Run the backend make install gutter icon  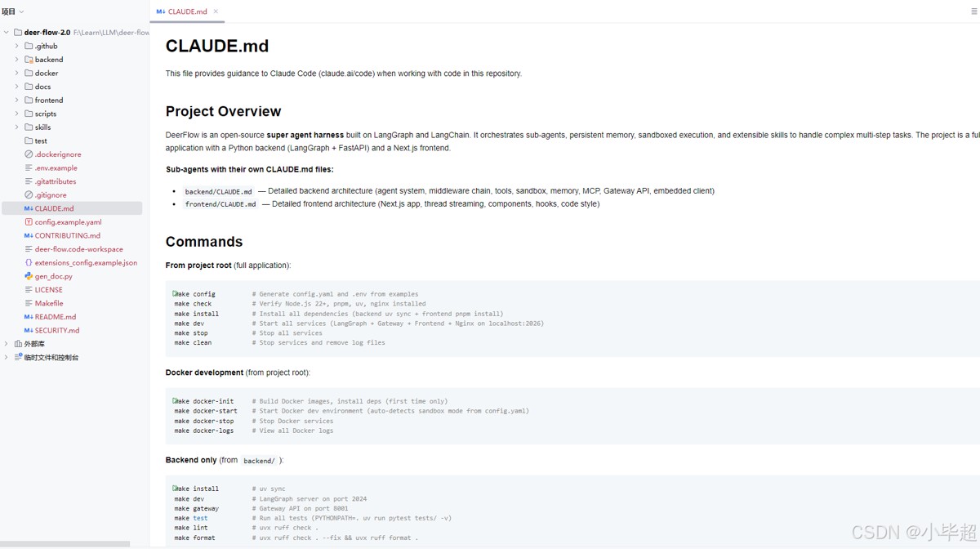click(x=175, y=489)
